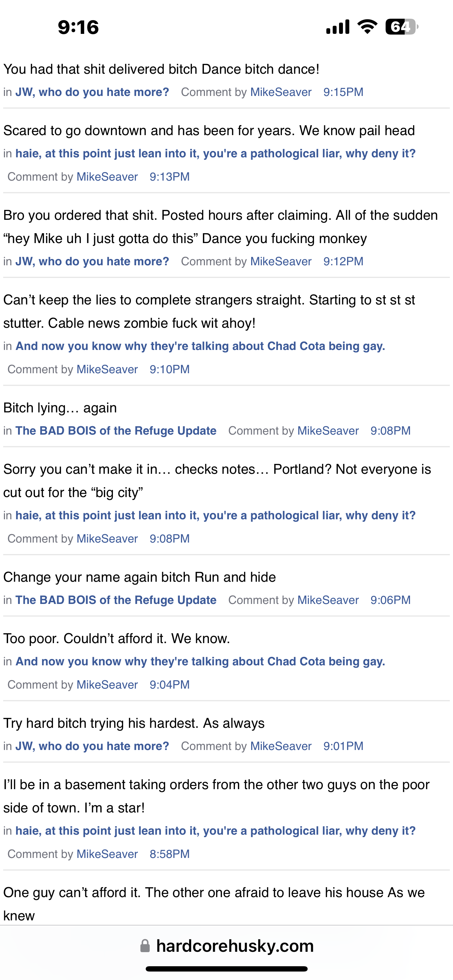The width and height of the screenshot is (453, 980).
Task: Click the 9:13PM comment timestamp
Action: [169, 176]
